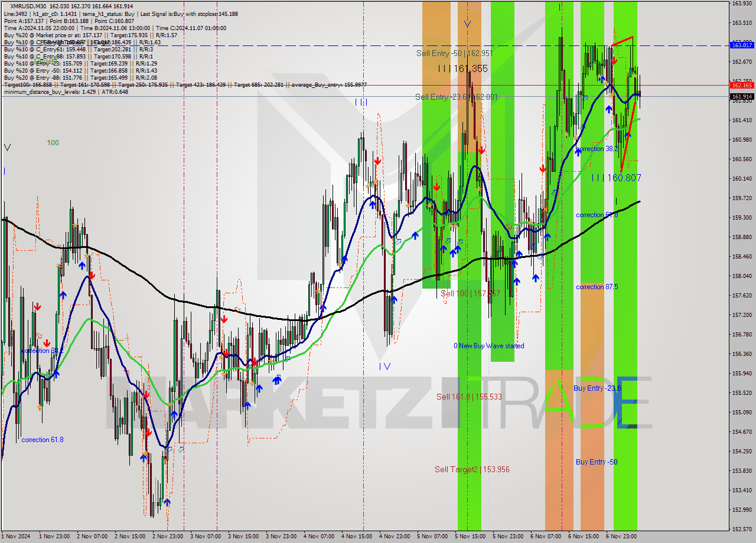Select the 'Buy Entry -23.6' label
This screenshot has width=756, height=543.
(597, 388)
